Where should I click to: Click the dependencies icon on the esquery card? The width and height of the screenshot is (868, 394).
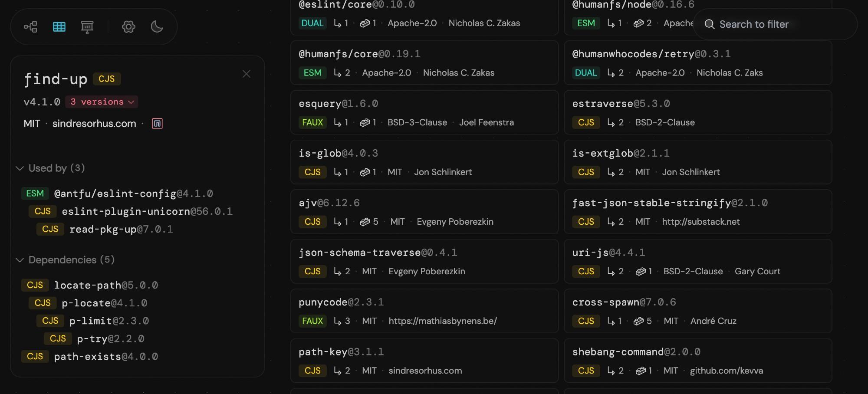point(365,123)
